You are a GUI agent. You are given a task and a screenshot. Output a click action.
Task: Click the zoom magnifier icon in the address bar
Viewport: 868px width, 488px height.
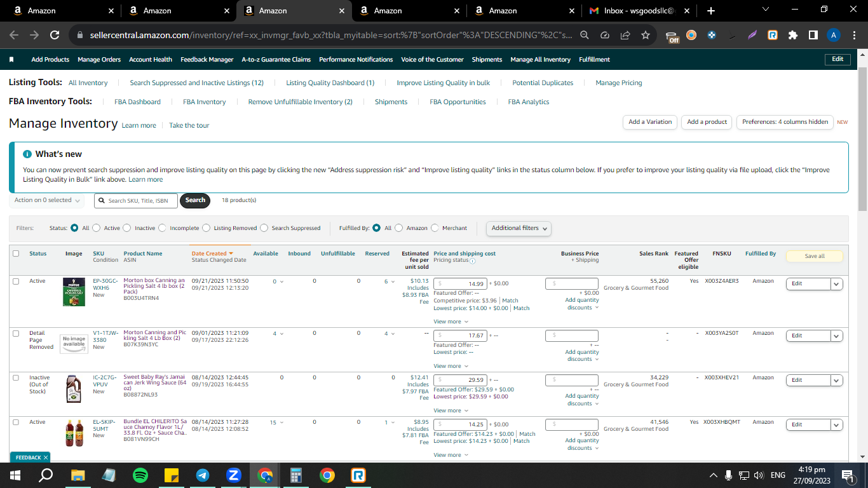click(585, 36)
